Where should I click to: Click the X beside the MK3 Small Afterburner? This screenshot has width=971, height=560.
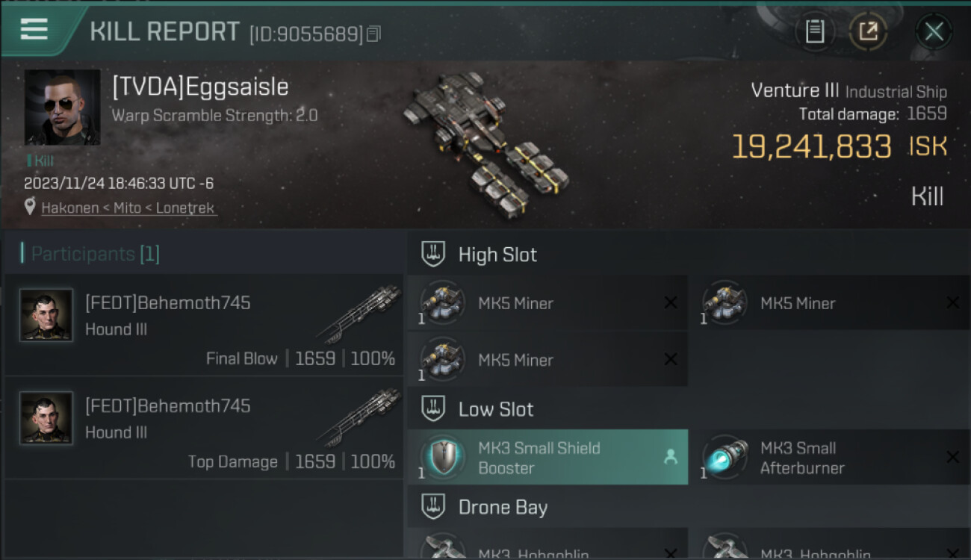[952, 457]
